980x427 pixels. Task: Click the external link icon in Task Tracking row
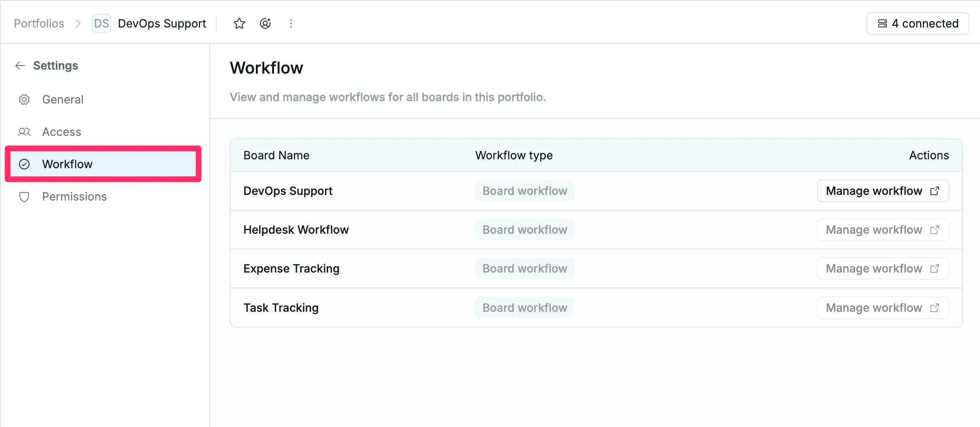point(935,308)
